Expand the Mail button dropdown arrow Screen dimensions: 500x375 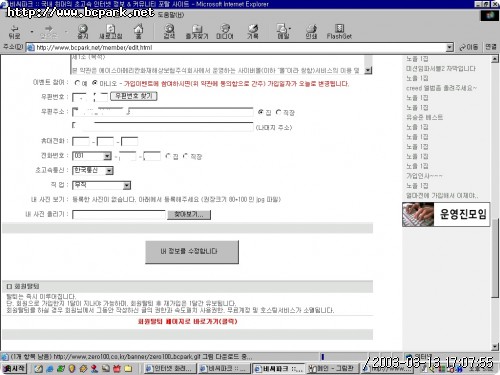point(290,29)
